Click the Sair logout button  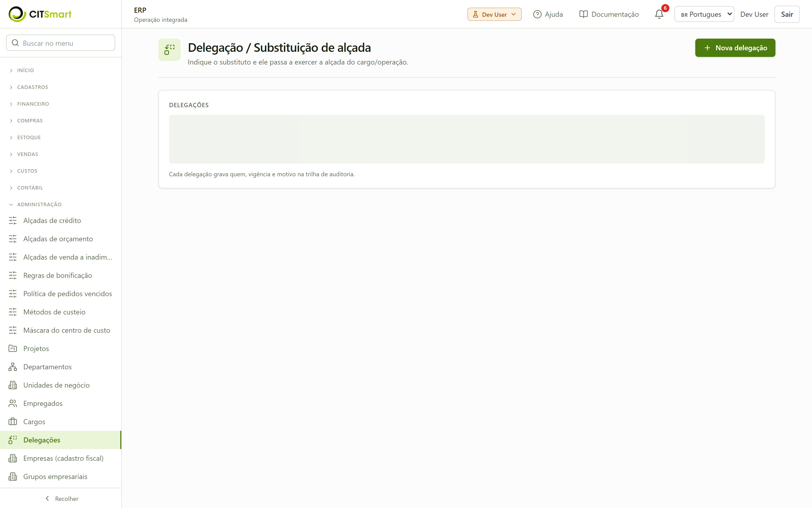(x=787, y=14)
